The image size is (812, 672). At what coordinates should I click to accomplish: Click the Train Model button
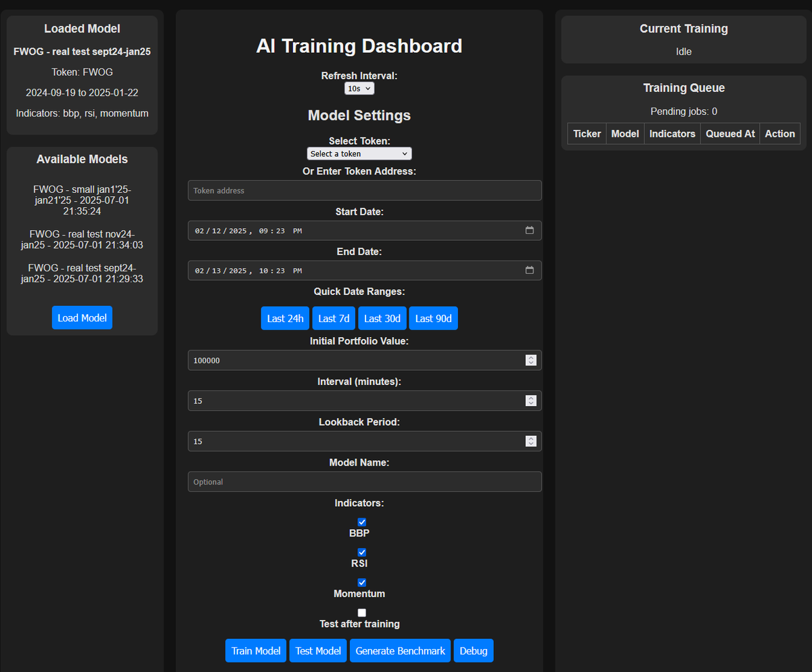[x=256, y=650]
